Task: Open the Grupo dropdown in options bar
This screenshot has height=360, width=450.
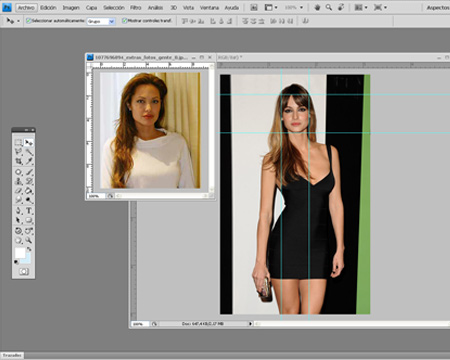Action: [101, 21]
